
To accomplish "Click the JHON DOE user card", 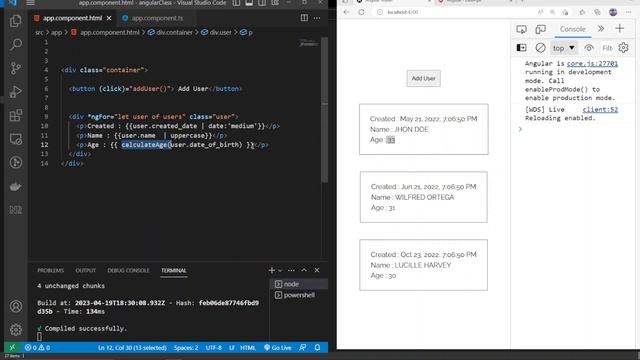I will click(423, 129).
